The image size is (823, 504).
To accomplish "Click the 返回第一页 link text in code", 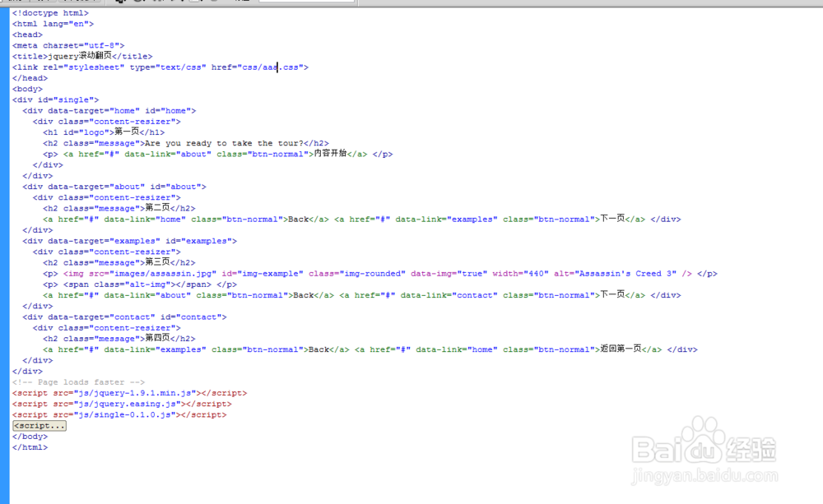I will coord(621,349).
